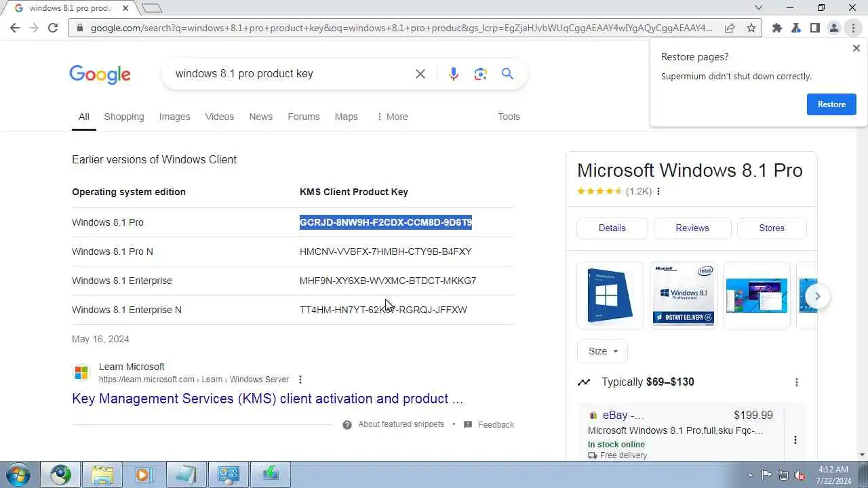Click the Windows 8.1 Pro key GCRJD
This screenshot has width=868, height=488.
[x=386, y=222]
